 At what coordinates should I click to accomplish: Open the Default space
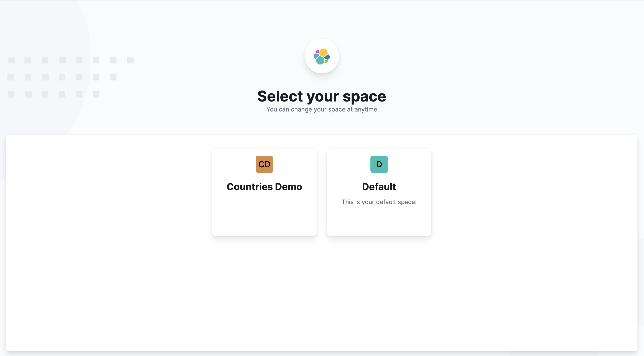pyautogui.click(x=379, y=192)
